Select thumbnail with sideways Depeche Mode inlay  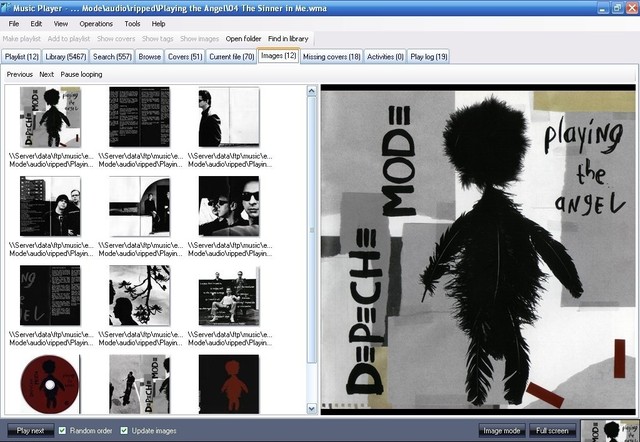pyautogui.click(x=139, y=384)
